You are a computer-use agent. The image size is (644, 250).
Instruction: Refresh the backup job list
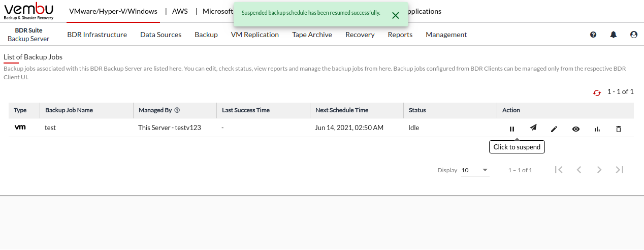tap(597, 92)
